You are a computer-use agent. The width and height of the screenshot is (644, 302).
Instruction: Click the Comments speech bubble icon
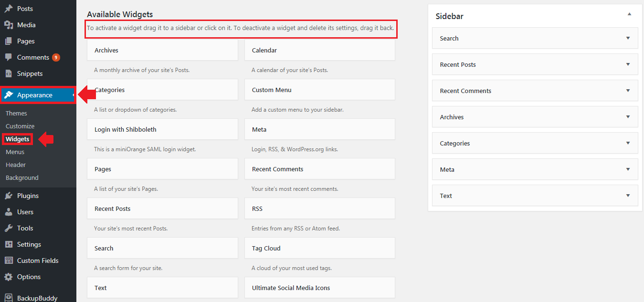click(9, 57)
